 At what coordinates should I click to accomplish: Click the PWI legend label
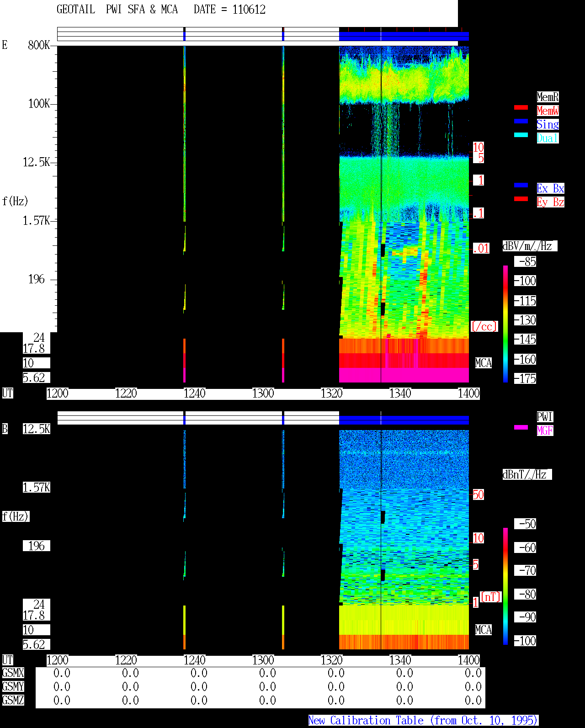(x=545, y=417)
